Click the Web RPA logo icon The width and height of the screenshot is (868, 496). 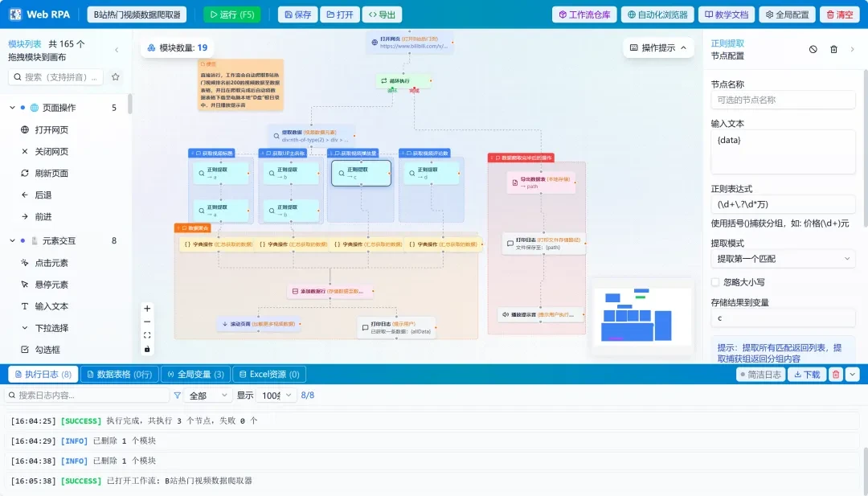[15, 15]
